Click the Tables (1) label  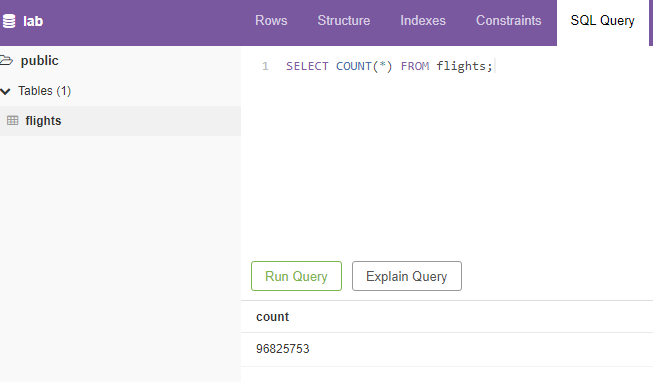point(45,91)
